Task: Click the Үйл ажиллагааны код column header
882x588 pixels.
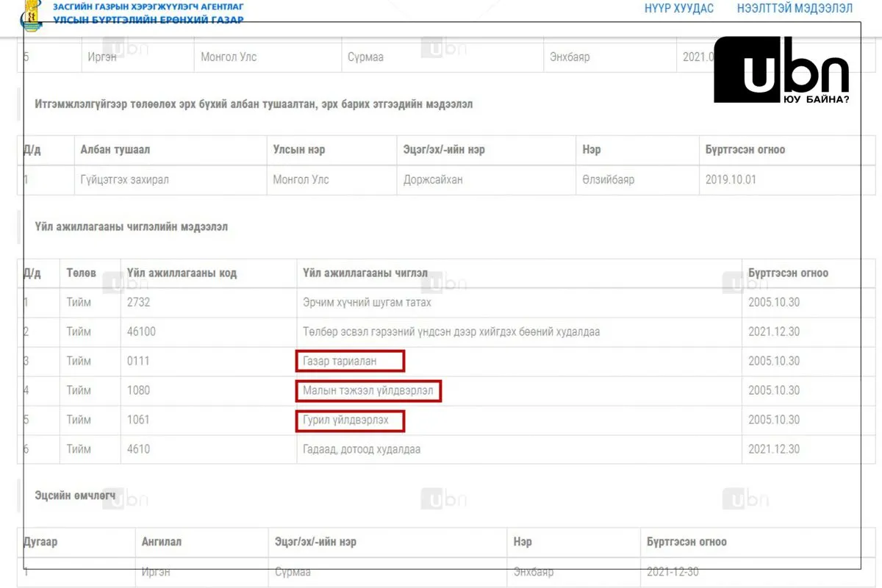Action: [182, 273]
